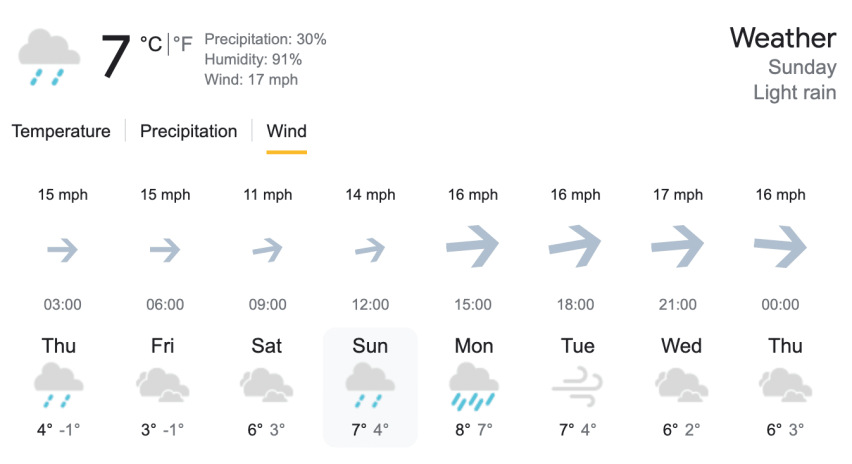Click Thursday's rain cloud forecast icon
Viewport: 852px width, 464px height.
tap(59, 386)
